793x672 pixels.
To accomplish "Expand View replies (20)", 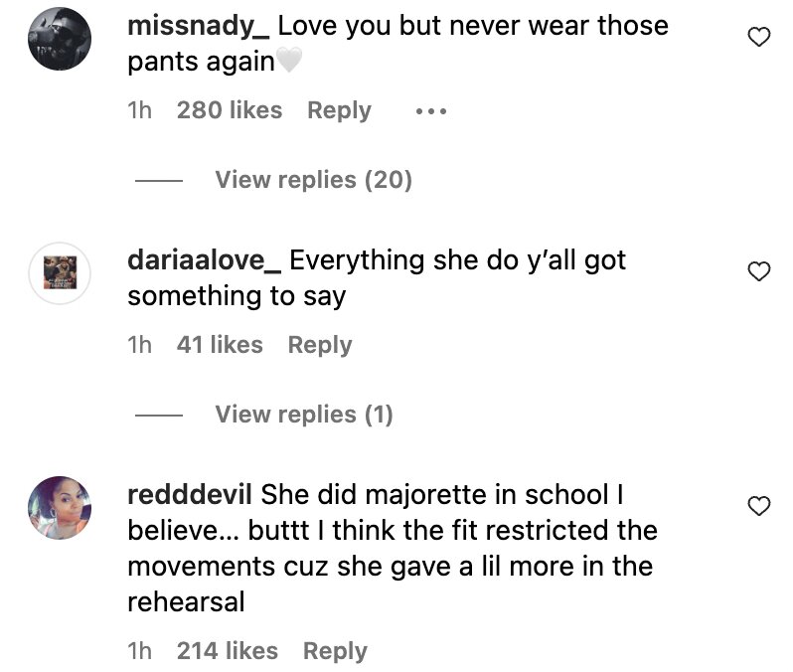I will pyautogui.click(x=314, y=180).
